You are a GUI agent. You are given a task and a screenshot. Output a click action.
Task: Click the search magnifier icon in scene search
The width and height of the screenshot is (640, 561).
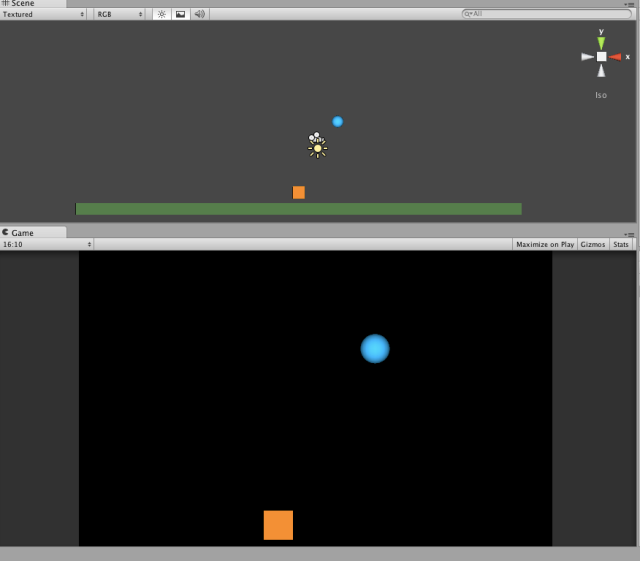pos(468,14)
